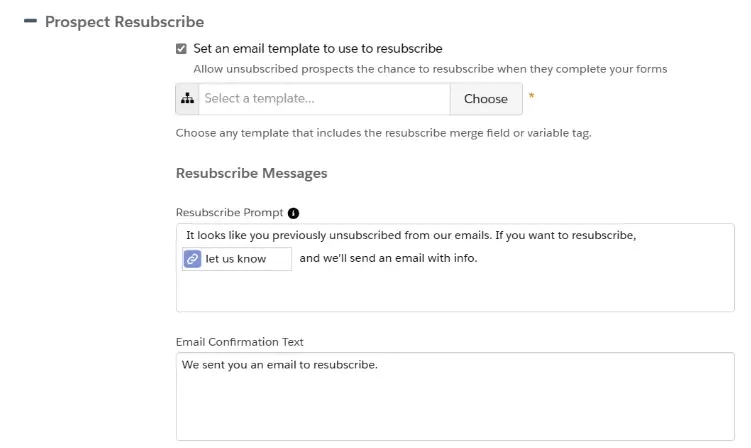
Task: Click empty area of Resubscribe Prompt box
Action: pos(455,292)
